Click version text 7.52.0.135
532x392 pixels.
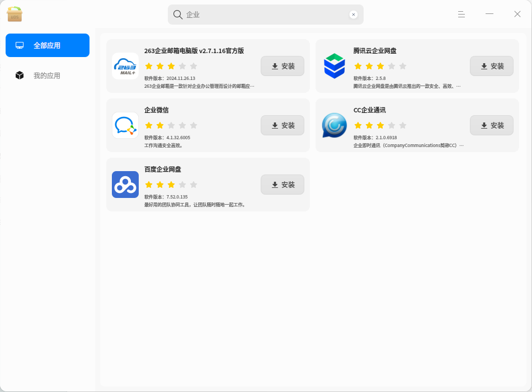(x=177, y=197)
